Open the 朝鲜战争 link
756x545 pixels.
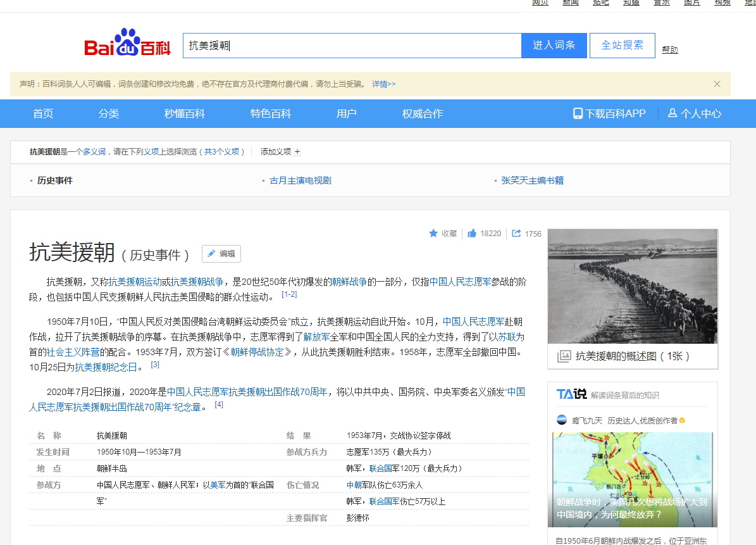350,282
